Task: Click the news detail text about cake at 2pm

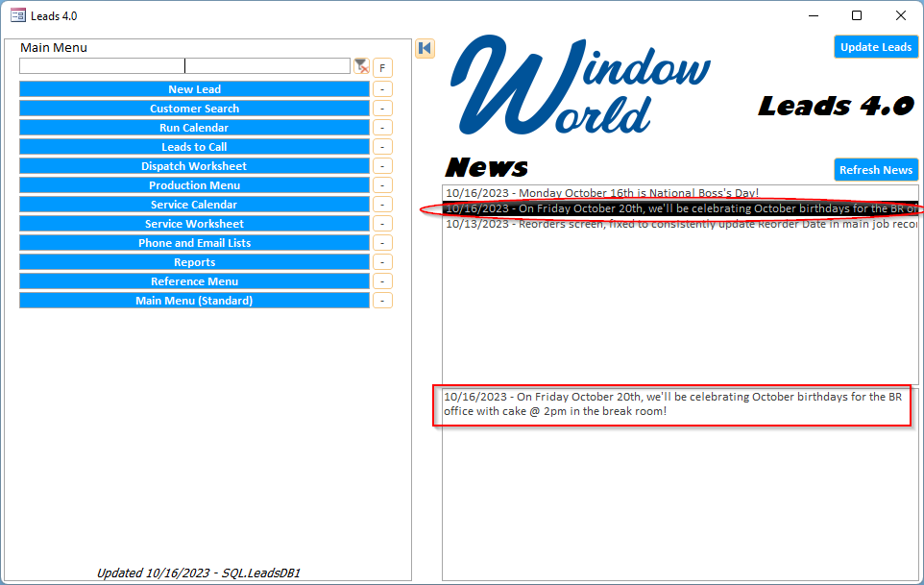Action: point(672,404)
